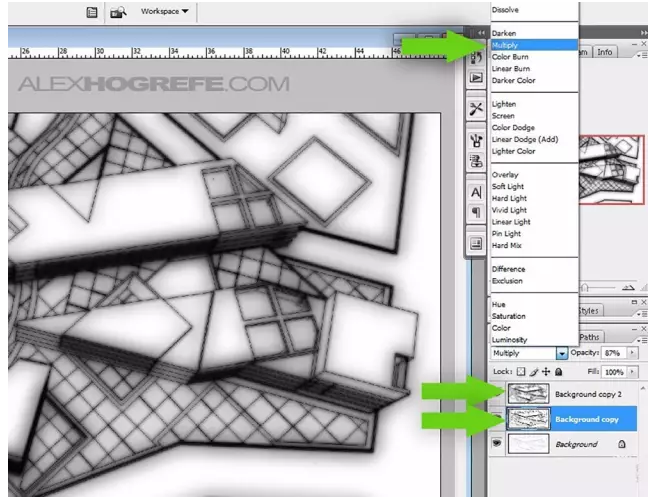
Task: Open the Brushes panel icon
Action: [476, 140]
